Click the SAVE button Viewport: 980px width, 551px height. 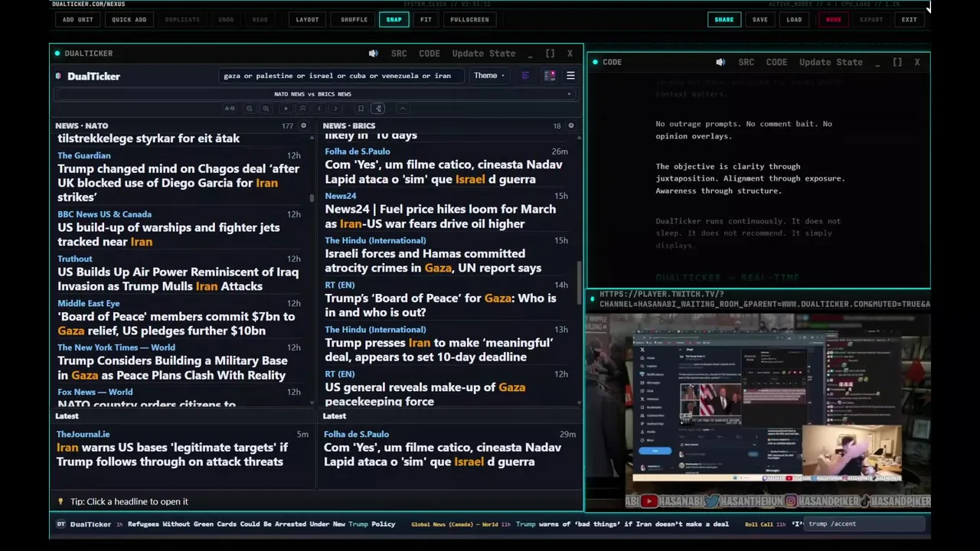pyautogui.click(x=760, y=19)
